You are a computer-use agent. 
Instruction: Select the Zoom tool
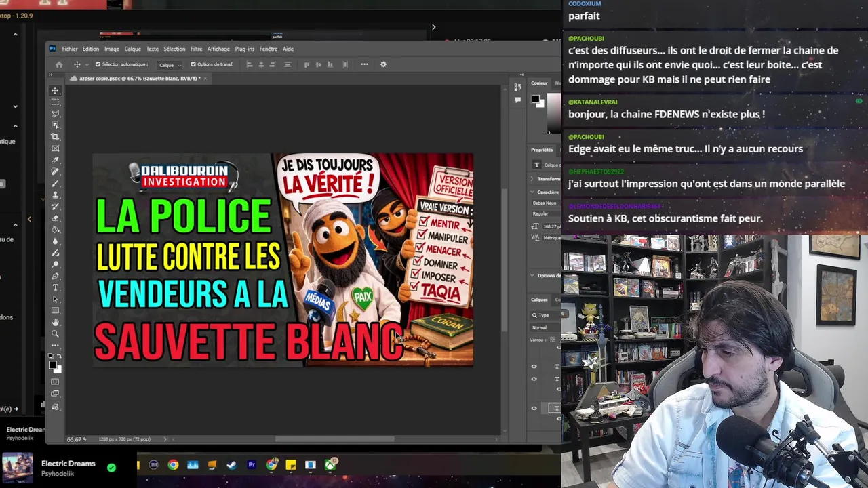pos(56,333)
